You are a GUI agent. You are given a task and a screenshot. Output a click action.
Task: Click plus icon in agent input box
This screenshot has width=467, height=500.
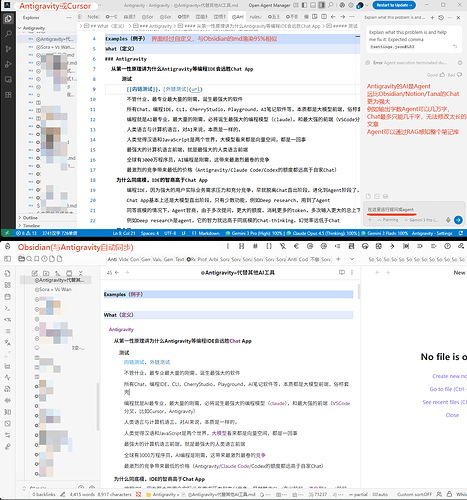pos(370,220)
